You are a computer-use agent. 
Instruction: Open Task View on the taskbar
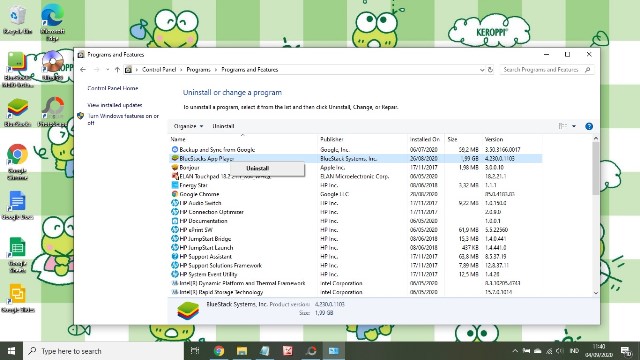[x=195, y=351]
